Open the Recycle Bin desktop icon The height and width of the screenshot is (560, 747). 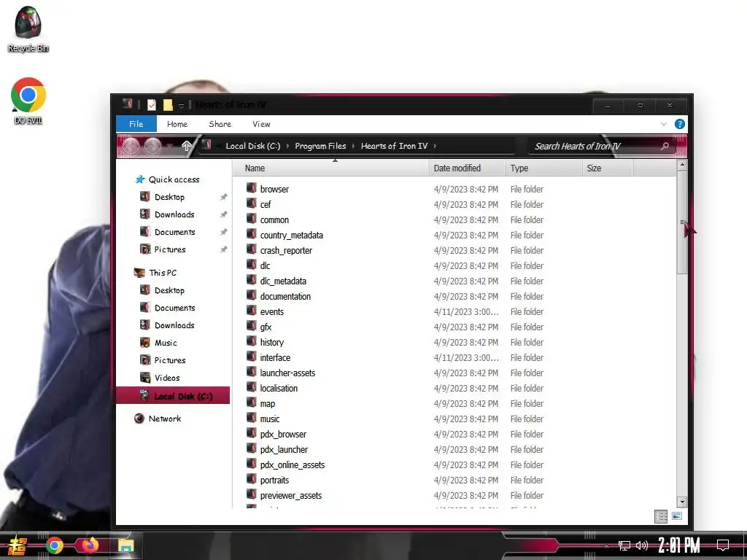click(x=28, y=29)
